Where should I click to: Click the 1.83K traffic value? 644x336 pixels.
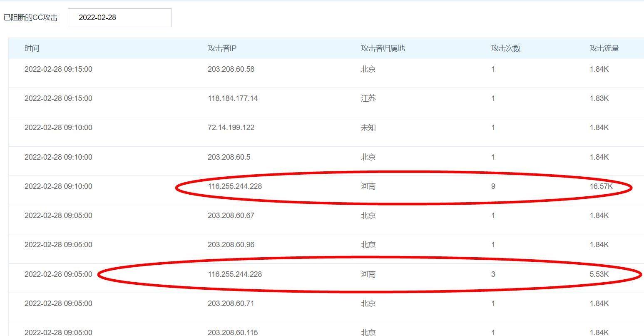click(x=599, y=98)
